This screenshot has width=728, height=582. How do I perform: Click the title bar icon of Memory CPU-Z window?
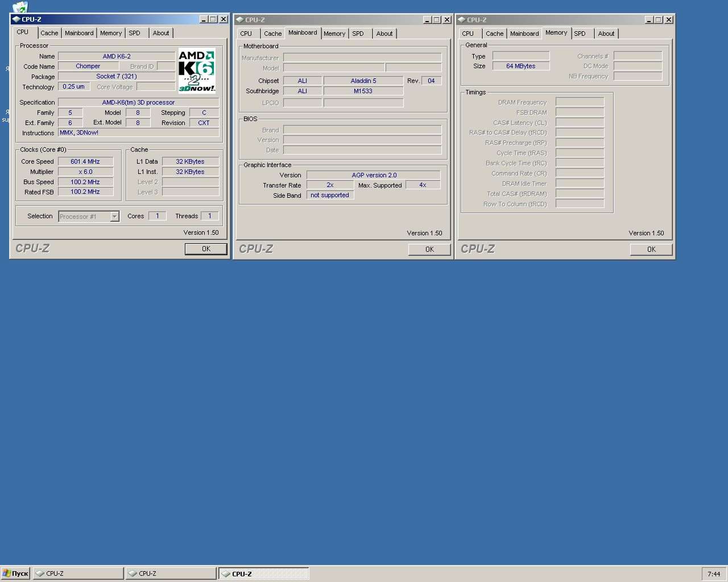coord(461,20)
